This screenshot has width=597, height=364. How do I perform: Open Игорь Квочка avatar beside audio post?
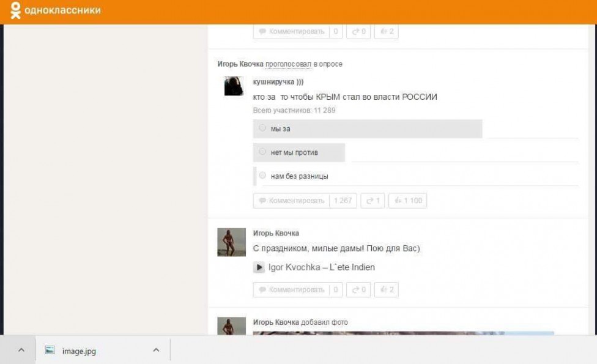[x=231, y=242]
